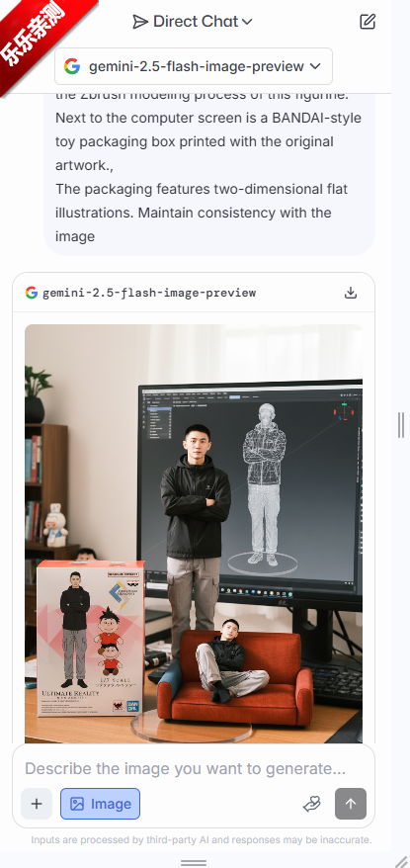Screen dimensions: 410x868
Task: Toggle the Image generation mode button
Action: [100, 804]
